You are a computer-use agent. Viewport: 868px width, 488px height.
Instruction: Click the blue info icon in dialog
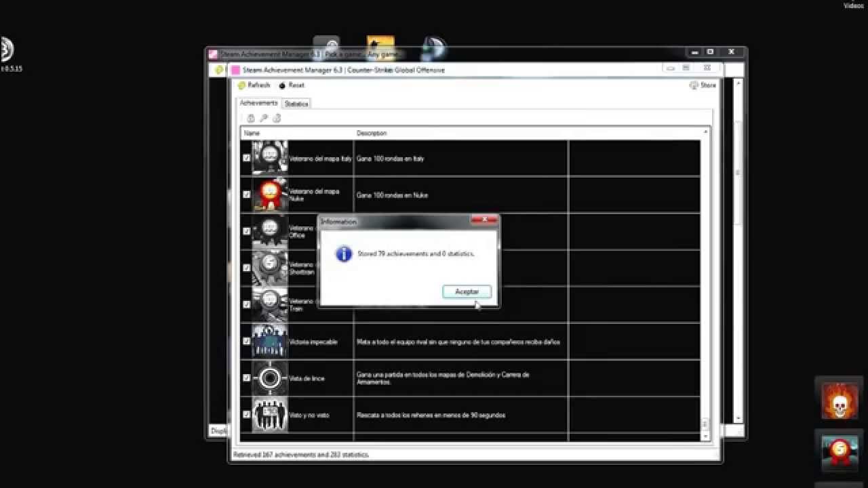pyautogui.click(x=344, y=254)
